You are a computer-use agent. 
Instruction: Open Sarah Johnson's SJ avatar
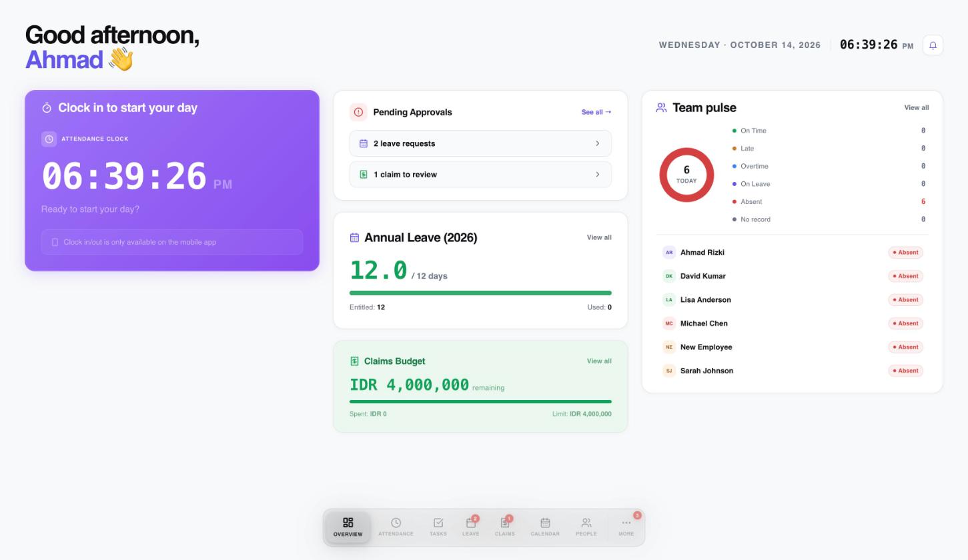[x=669, y=371]
